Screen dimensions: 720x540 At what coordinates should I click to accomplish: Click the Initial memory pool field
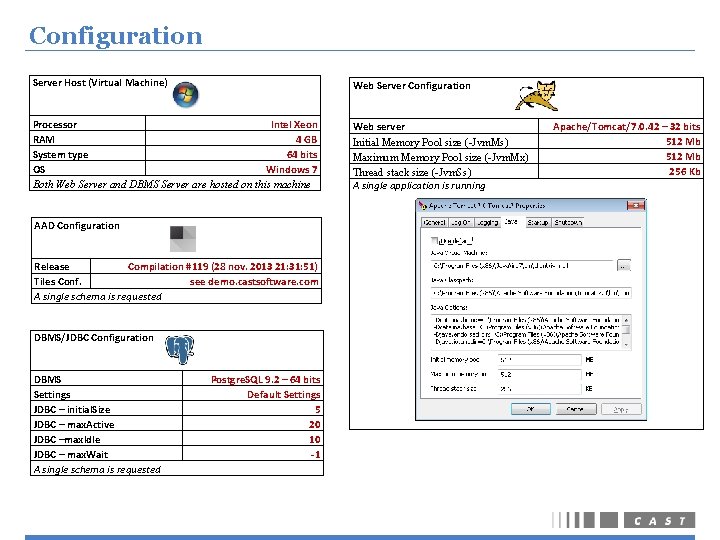[x=540, y=360]
